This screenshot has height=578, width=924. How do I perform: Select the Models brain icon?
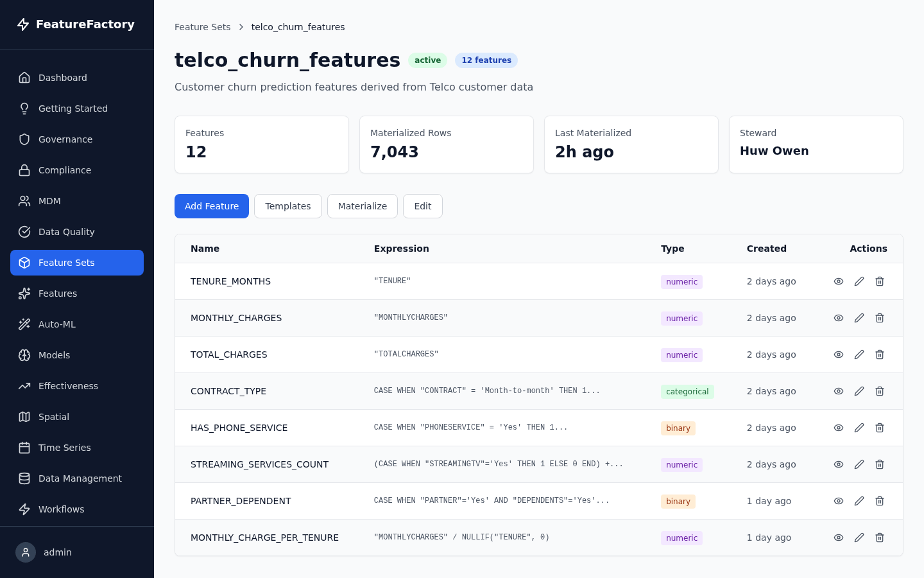click(x=24, y=355)
